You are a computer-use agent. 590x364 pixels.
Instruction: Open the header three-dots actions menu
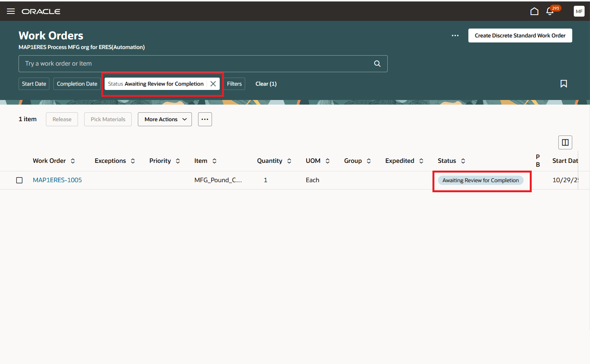point(455,36)
